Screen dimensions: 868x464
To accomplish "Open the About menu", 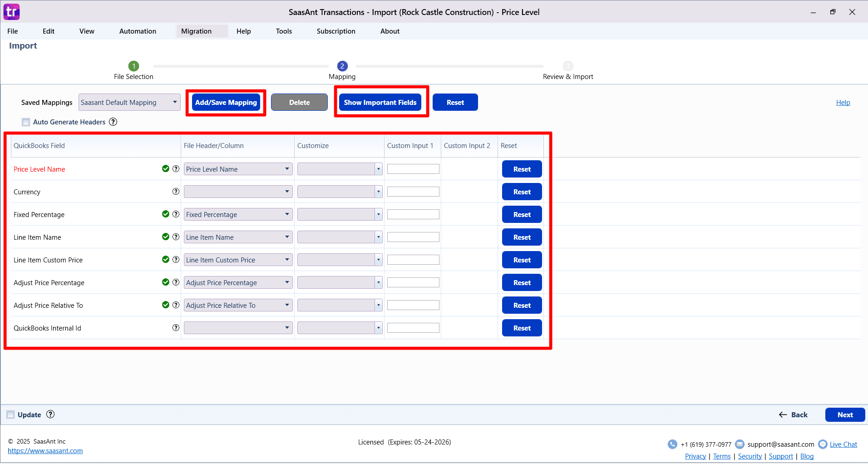I will pos(390,31).
